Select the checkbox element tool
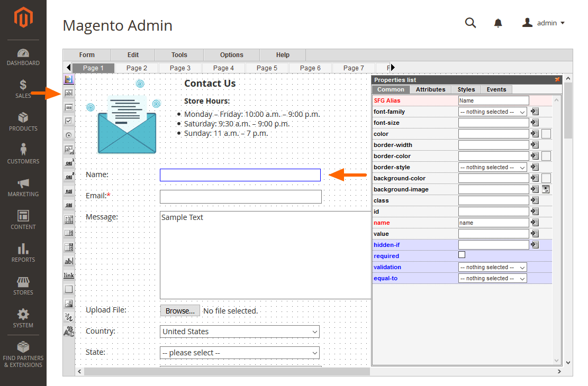 click(69, 121)
